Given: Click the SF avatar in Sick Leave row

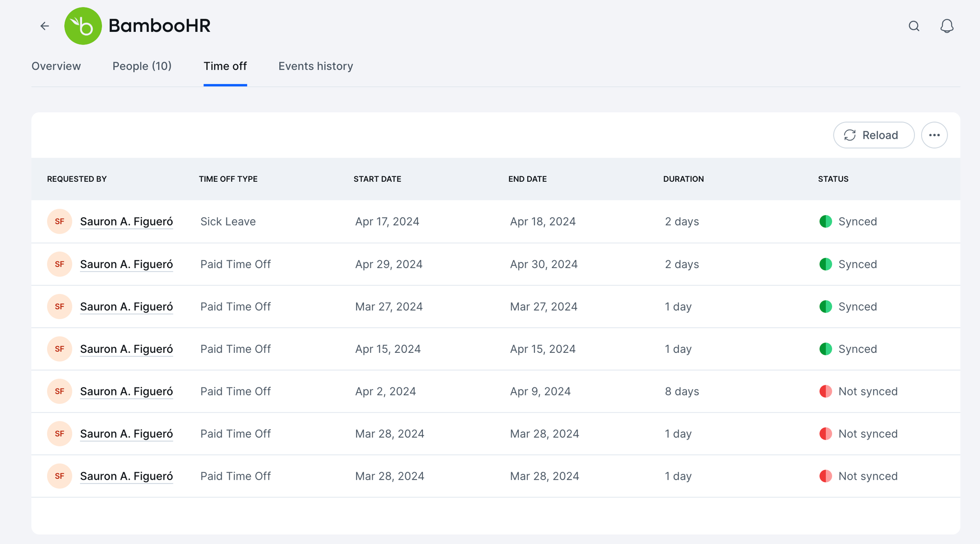Looking at the screenshot, I should [x=60, y=222].
